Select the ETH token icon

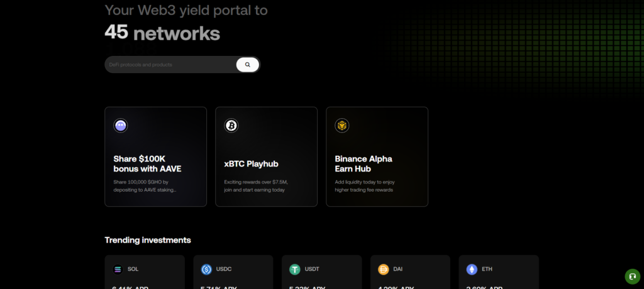(x=472, y=270)
